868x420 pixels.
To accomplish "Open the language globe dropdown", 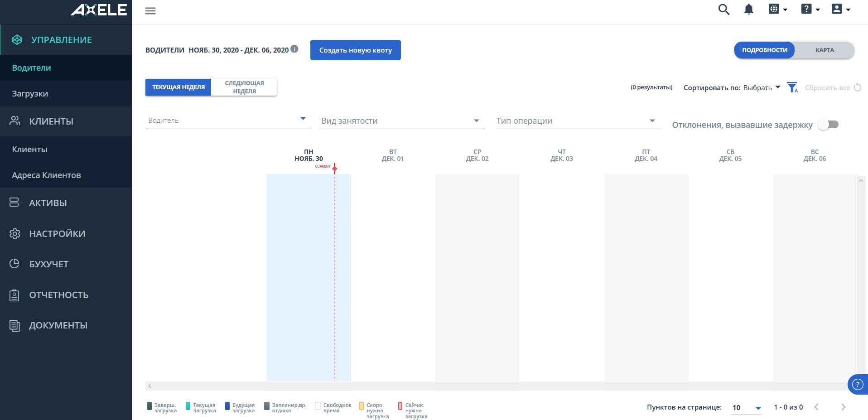I will [778, 9].
